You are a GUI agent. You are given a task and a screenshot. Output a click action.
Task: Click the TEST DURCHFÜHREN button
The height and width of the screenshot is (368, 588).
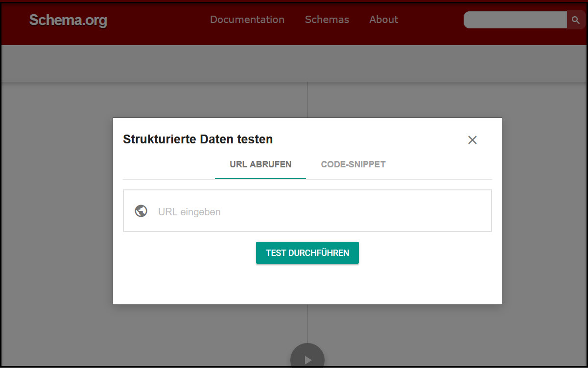click(x=307, y=253)
